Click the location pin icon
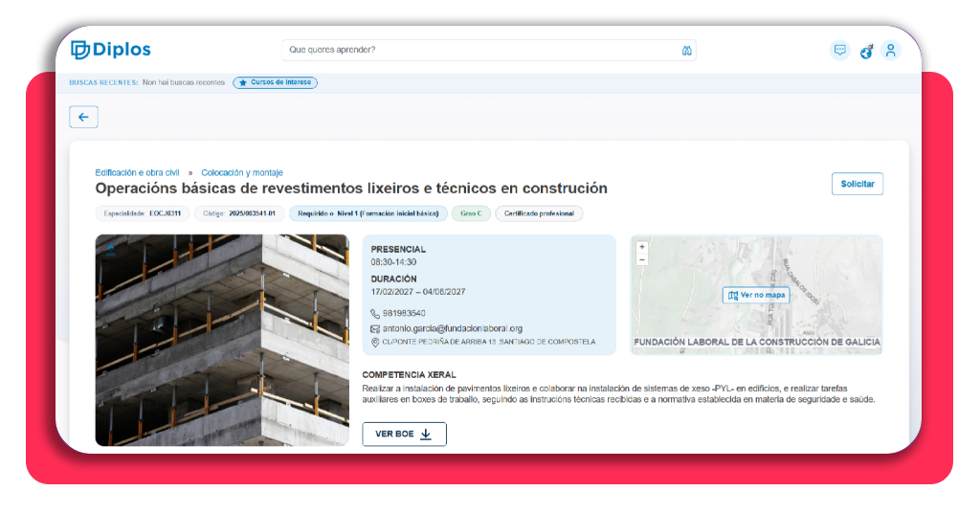Screen dimensions: 980x513 [375, 343]
